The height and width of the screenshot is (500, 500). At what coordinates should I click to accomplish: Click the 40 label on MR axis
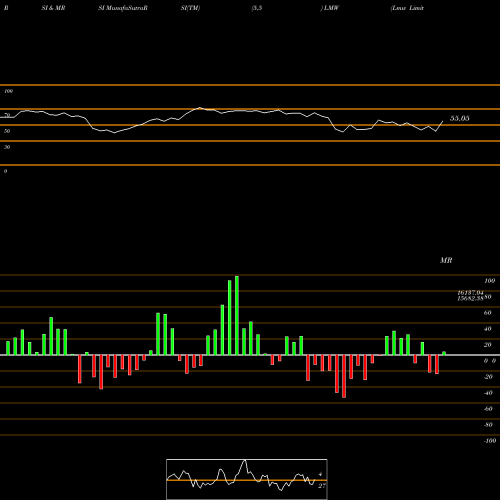488,329
